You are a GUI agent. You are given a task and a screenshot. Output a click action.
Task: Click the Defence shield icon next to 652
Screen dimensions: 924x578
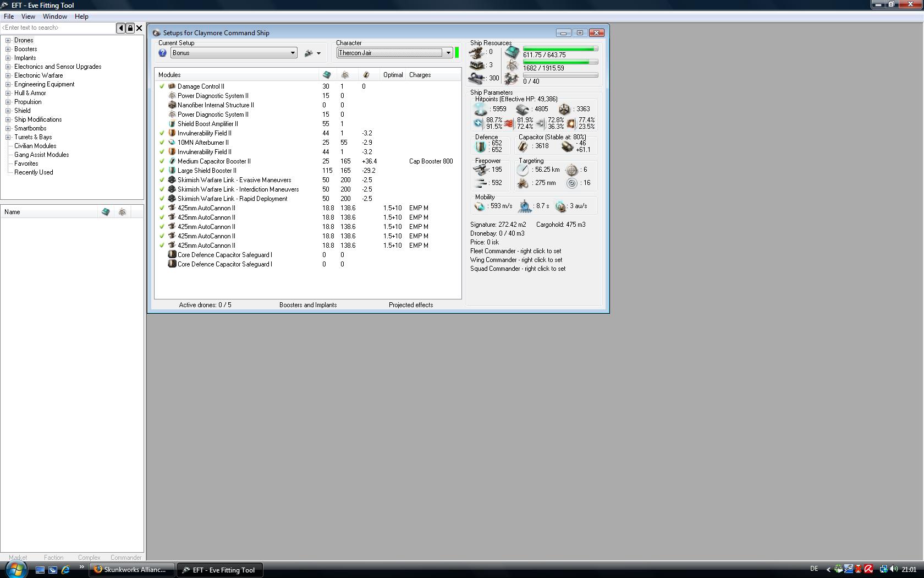click(481, 146)
